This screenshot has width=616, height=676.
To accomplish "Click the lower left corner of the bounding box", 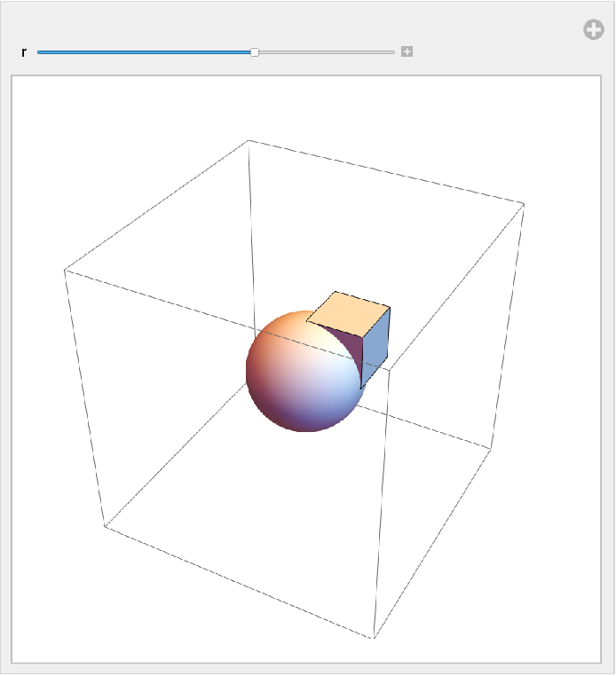I will [x=105, y=527].
